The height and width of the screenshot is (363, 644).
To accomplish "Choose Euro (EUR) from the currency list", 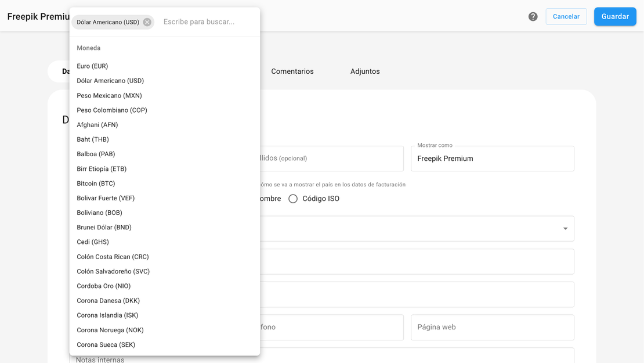I will (x=92, y=66).
